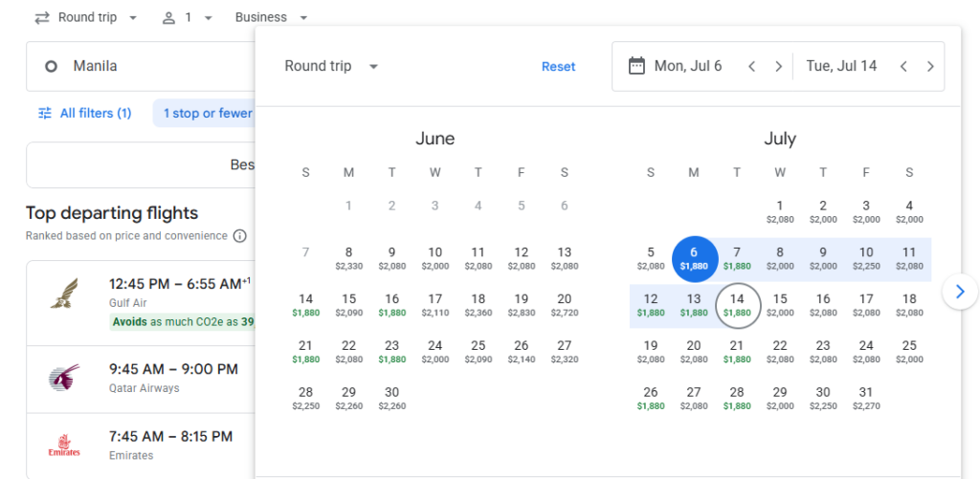
Task: Select July 4 in the calendar
Action: [909, 211]
